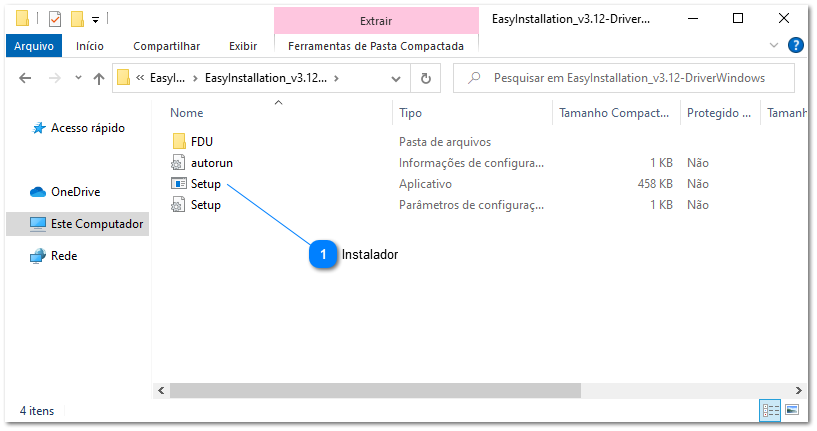Click the Aplicativo type cell
The width and height of the screenshot is (817, 431).
tap(425, 184)
